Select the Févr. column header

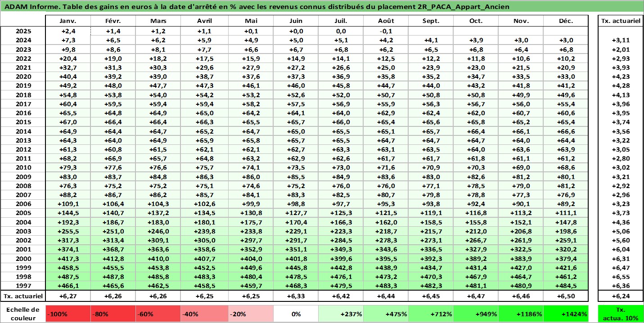point(113,21)
